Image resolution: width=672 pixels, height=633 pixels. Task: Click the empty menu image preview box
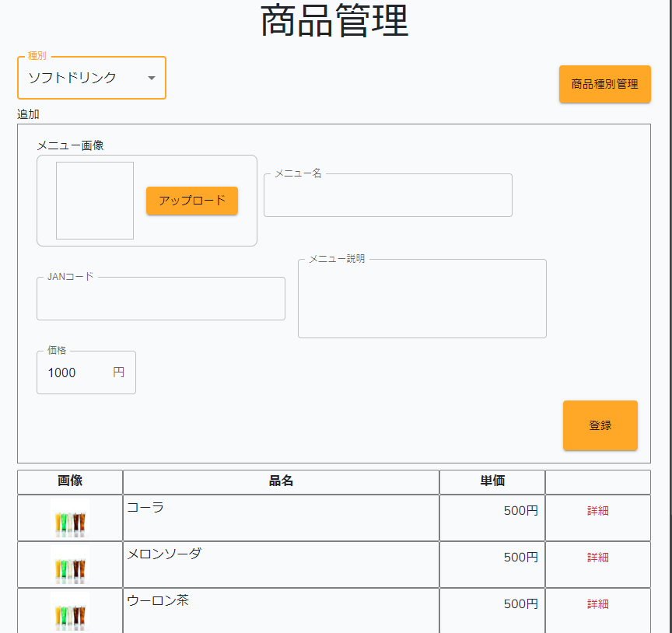tap(95, 201)
